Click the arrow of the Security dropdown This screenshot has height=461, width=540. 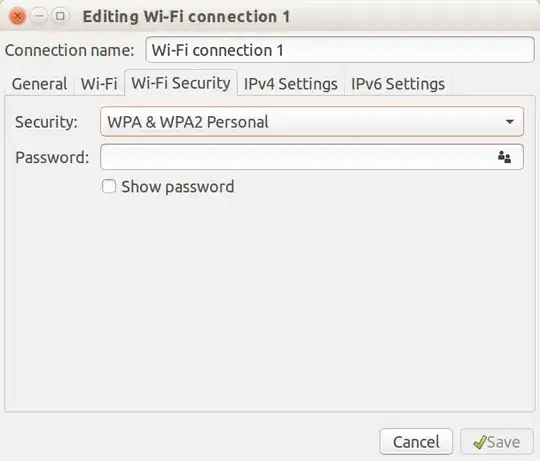click(x=510, y=122)
